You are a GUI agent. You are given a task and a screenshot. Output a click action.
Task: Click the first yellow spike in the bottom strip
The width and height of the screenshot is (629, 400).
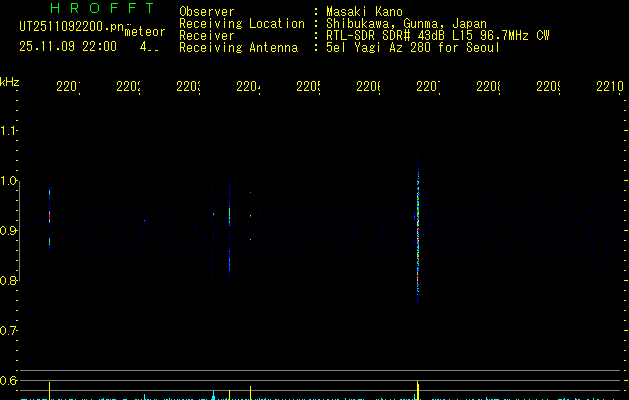coord(49,391)
